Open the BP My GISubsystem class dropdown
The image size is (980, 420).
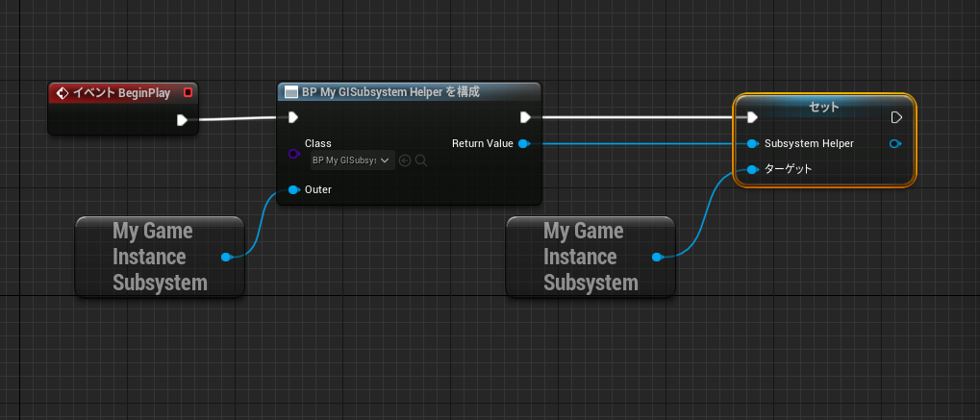coord(353,161)
